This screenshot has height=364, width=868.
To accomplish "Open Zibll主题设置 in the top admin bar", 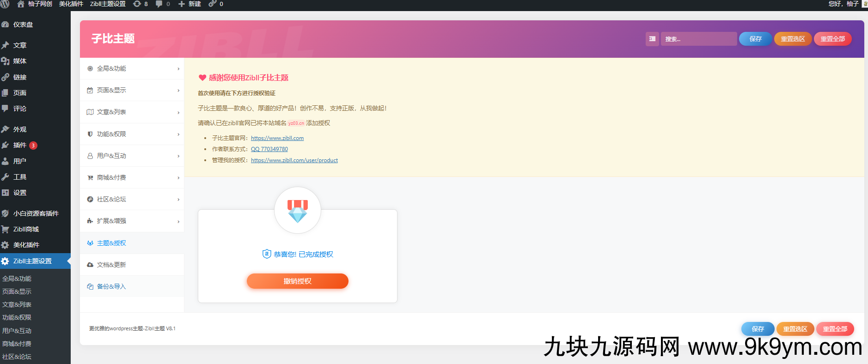I will click(x=108, y=4).
